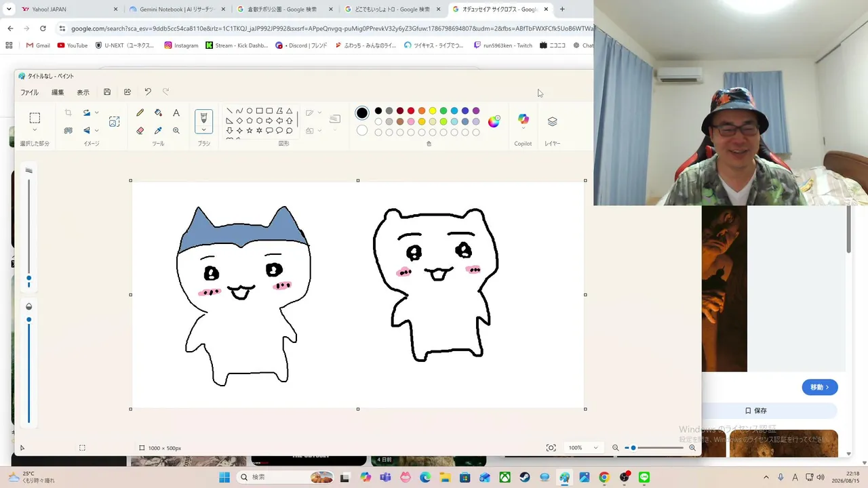
Task: Click the blue 移動 button
Action: pyautogui.click(x=820, y=387)
